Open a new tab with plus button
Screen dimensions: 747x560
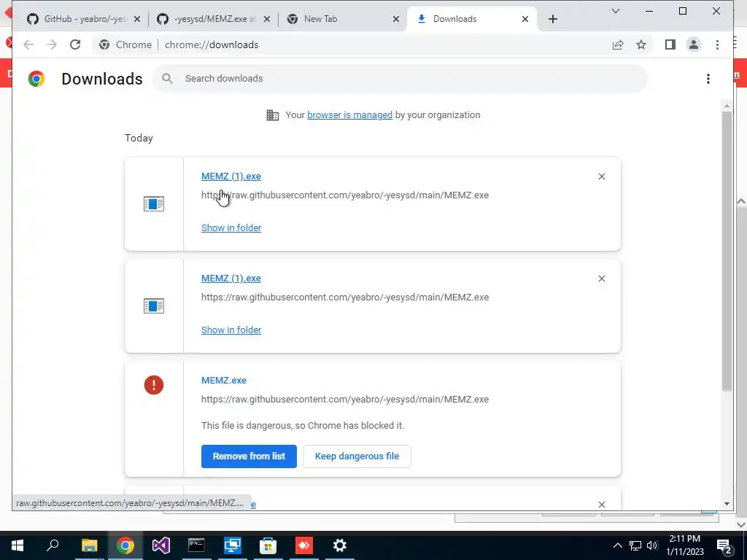(x=553, y=19)
